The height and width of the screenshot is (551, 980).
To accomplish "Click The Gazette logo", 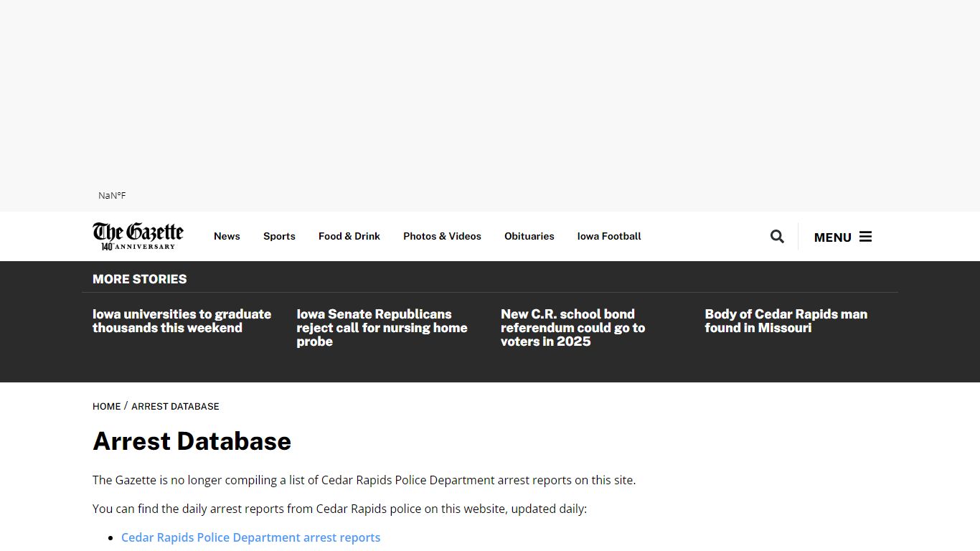I will [138, 236].
